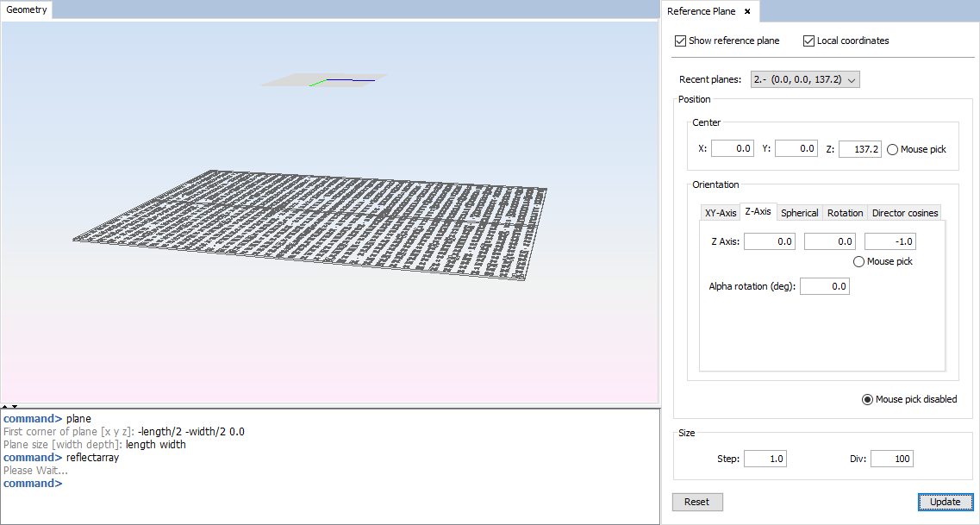Select the Geometry view tab

tap(26, 9)
